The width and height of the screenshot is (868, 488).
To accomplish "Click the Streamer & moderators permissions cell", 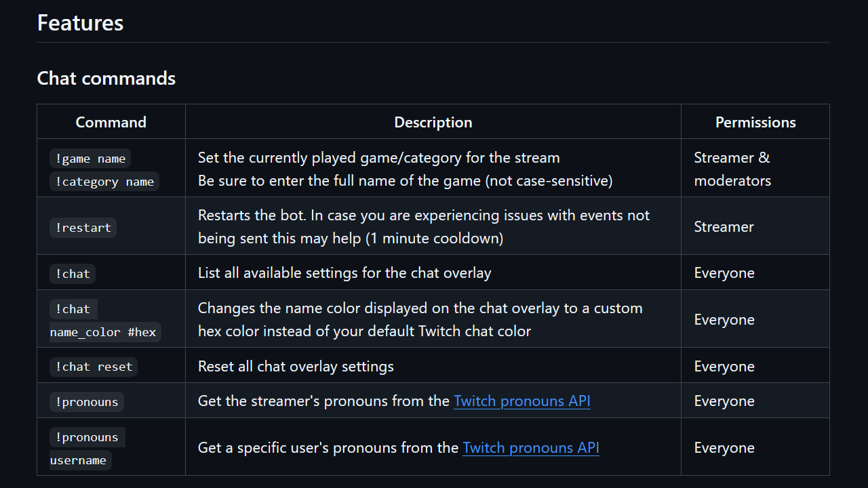I will [732, 169].
